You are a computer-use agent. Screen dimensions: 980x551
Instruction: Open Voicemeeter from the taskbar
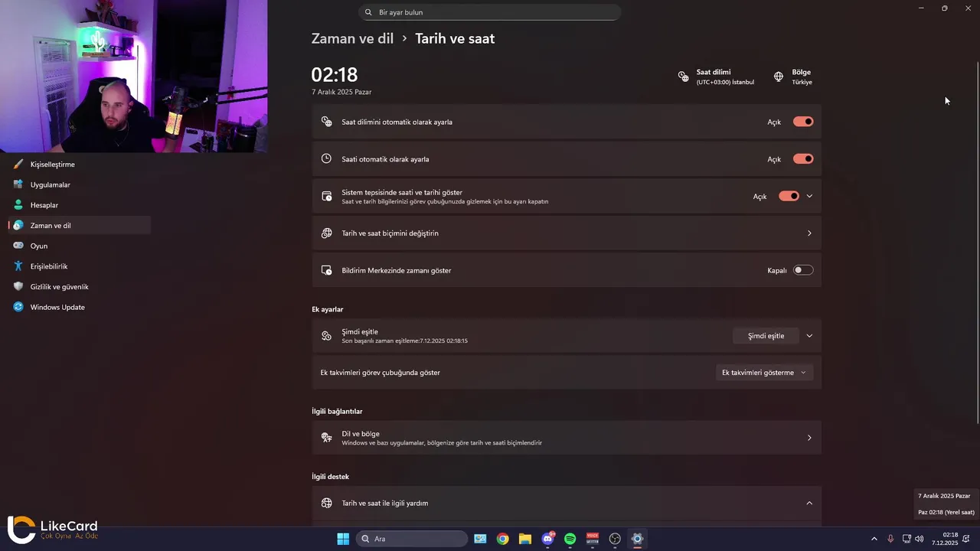click(592, 539)
